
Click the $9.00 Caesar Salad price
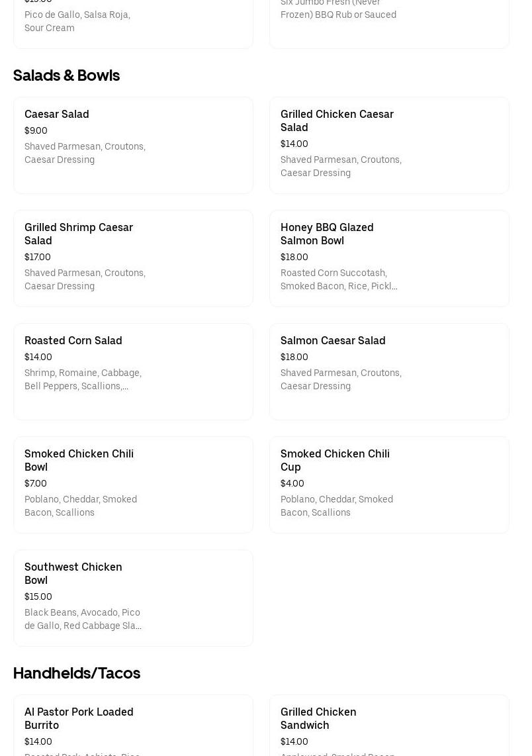36,130
